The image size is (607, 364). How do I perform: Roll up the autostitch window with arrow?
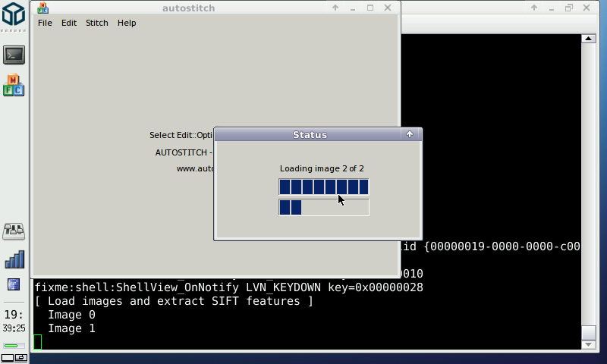335,8
